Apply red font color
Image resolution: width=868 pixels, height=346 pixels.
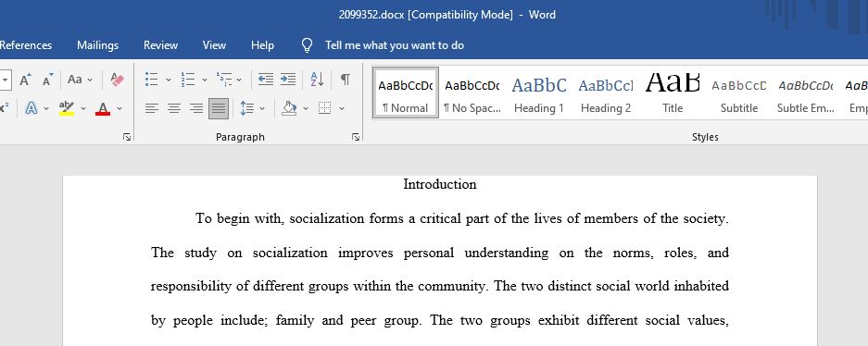click(103, 108)
